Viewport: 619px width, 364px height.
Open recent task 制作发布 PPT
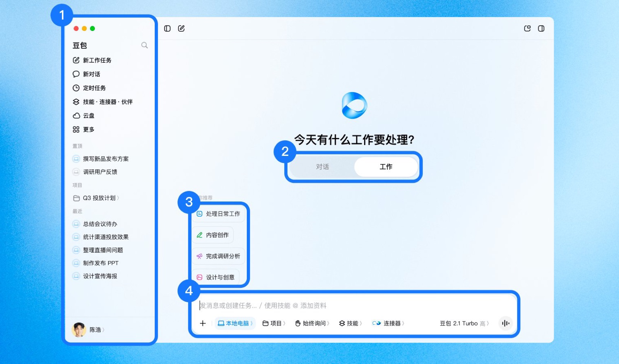(96, 263)
